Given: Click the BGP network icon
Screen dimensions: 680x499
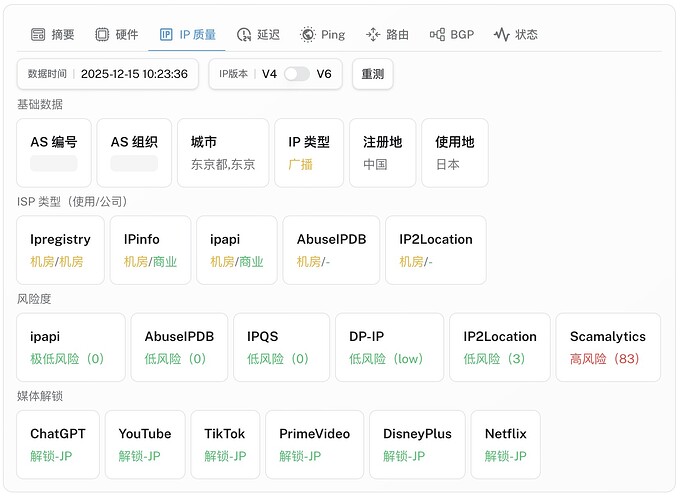Looking at the screenshot, I should pyautogui.click(x=437, y=34).
